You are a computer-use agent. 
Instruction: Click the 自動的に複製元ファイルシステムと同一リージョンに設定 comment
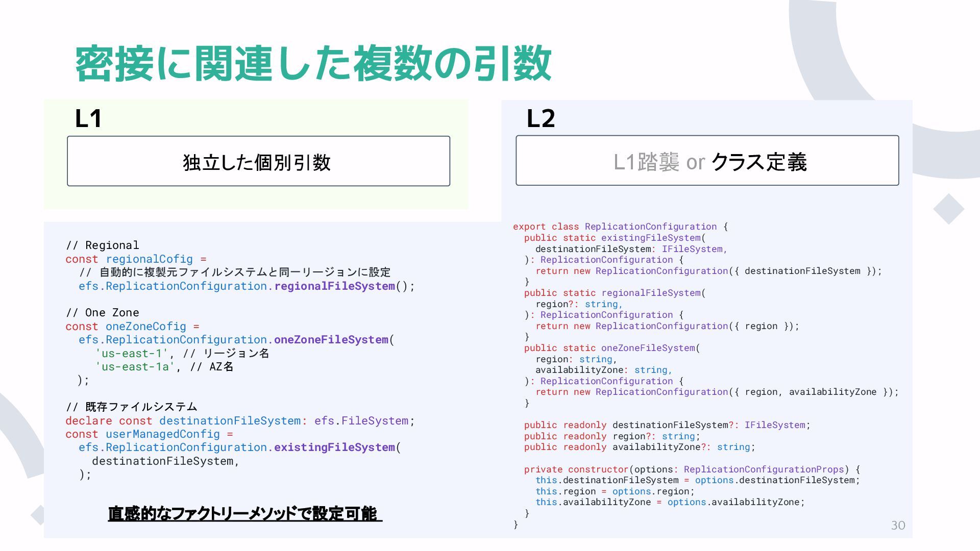[235, 272]
